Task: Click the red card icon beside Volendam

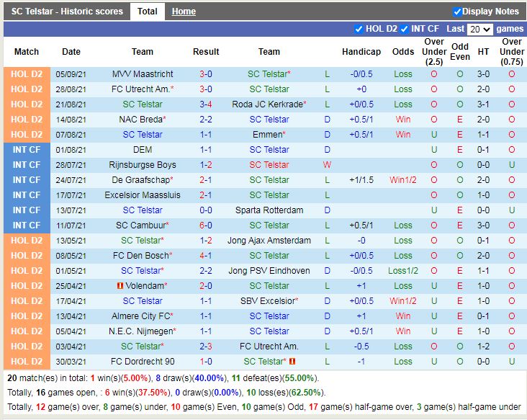Action: [x=120, y=286]
